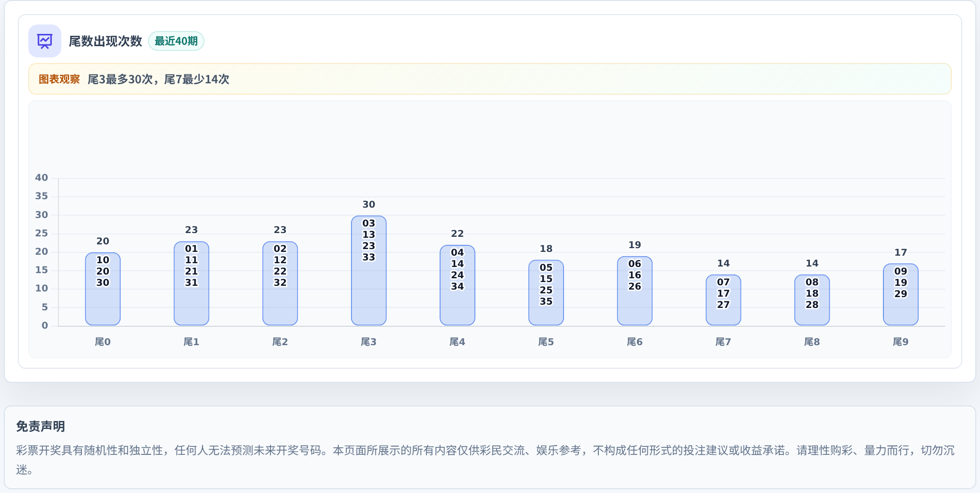
Task: Click number 27 inside the 尾7 bar
Action: [723, 305]
